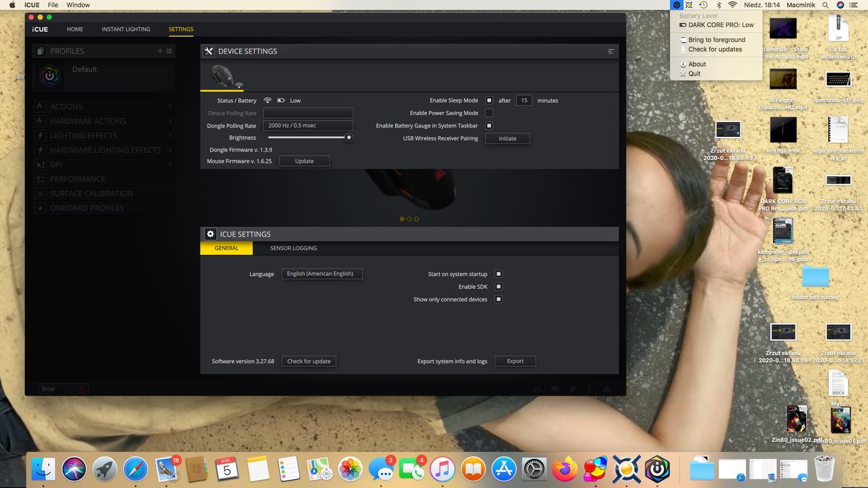
Task: Open Onboard Profiles in sidebar
Action: click(104, 208)
